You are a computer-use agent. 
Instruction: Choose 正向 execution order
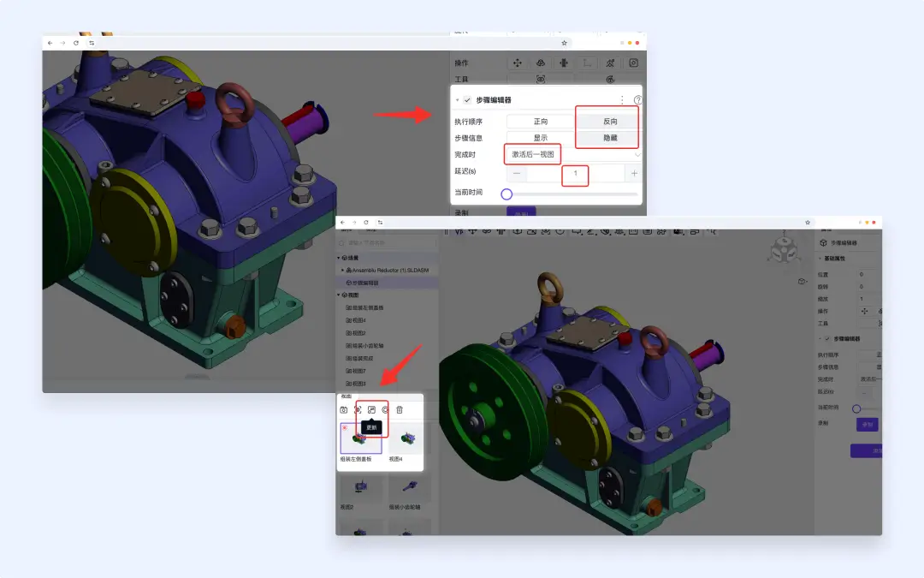(x=540, y=122)
